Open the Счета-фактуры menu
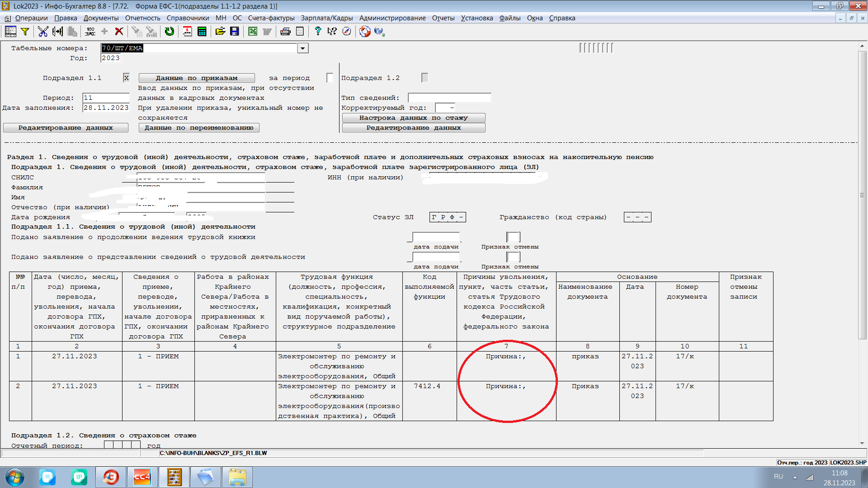 pos(271,18)
